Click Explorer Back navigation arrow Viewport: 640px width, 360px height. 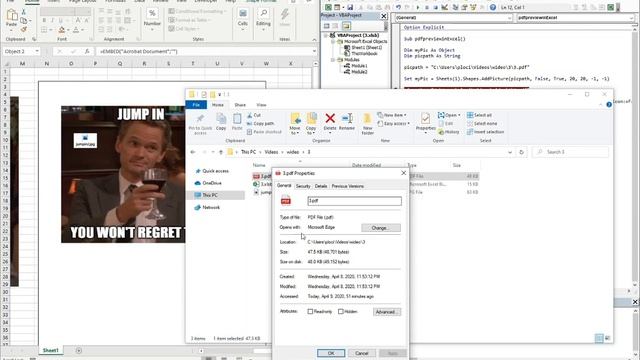(x=193, y=152)
